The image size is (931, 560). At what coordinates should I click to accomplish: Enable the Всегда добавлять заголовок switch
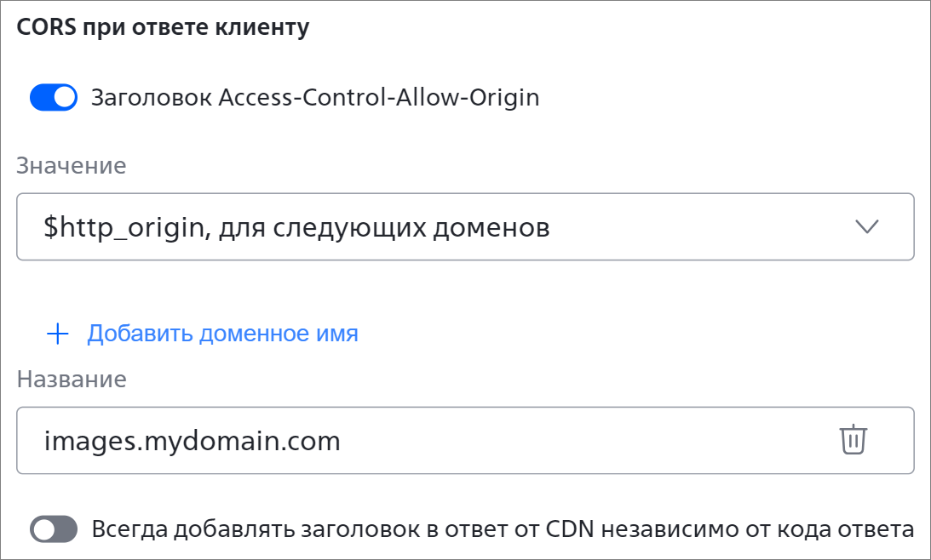(x=54, y=529)
